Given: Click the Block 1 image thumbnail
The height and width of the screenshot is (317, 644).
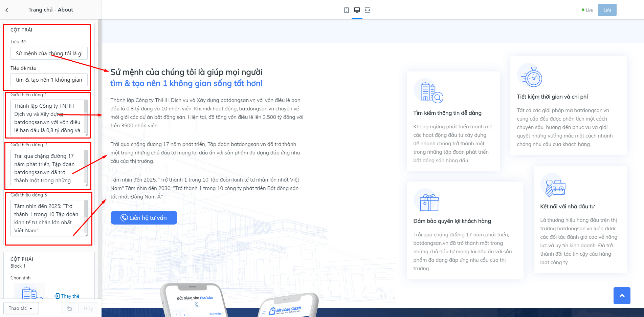Looking at the screenshot, I should pos(30,291).
